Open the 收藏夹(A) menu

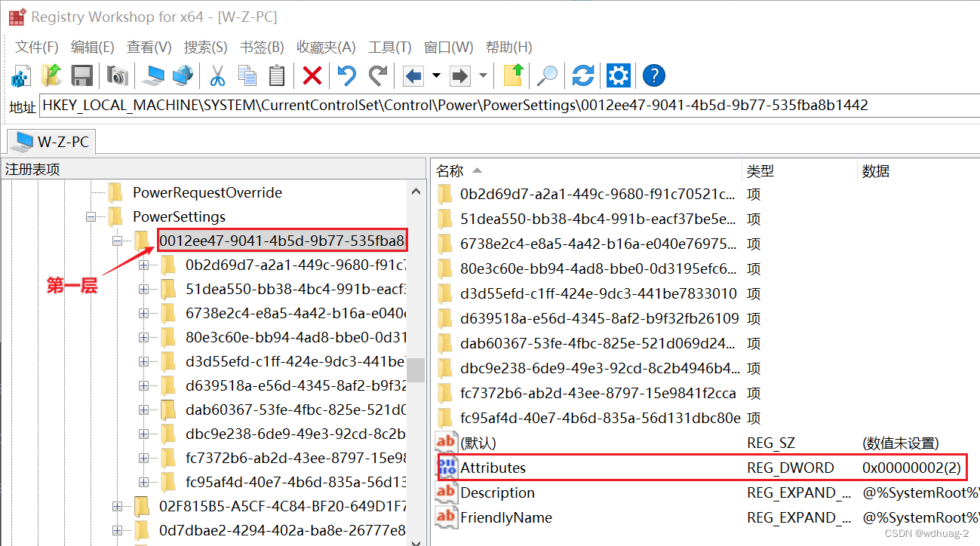(x=326, y=47)
